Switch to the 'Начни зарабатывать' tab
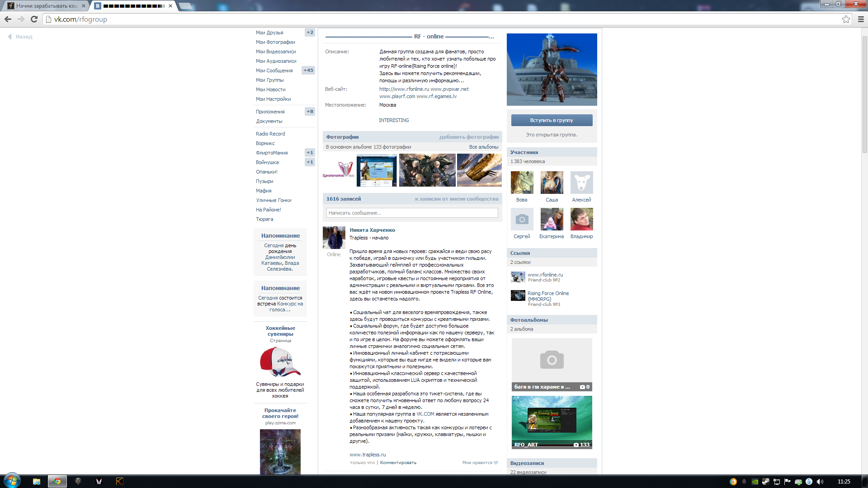 [x=47, y=6]
